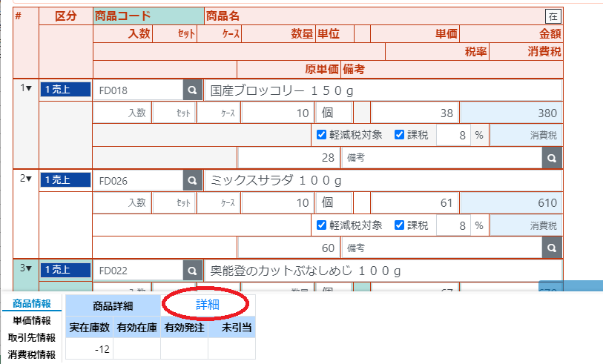Click the 実在庫数 value -12
Screen dimensions: 603x364
(89, 348)
